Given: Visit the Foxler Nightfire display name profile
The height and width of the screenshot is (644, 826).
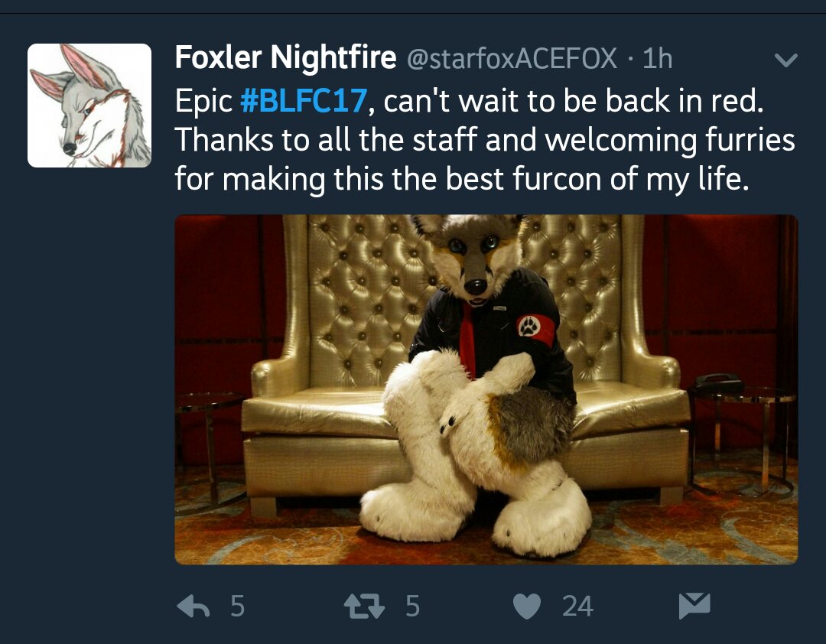Looking at the screenshot, I should click(285, 57).
